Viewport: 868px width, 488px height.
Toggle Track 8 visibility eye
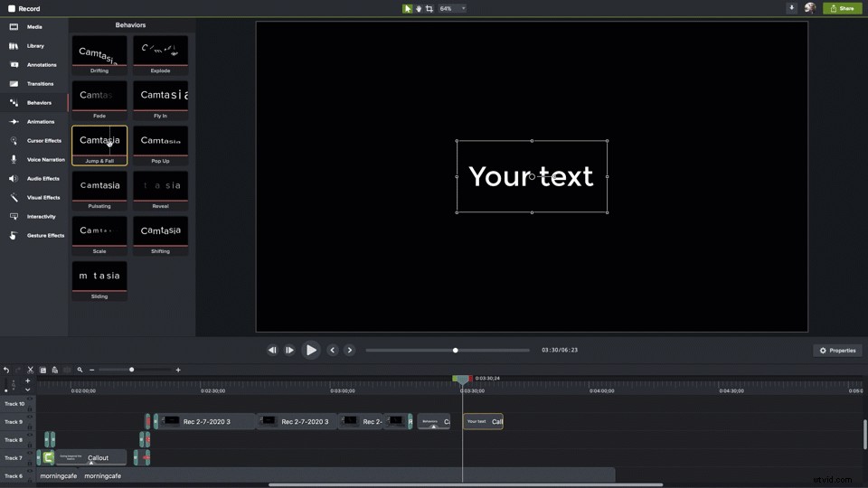click(30, 435)
